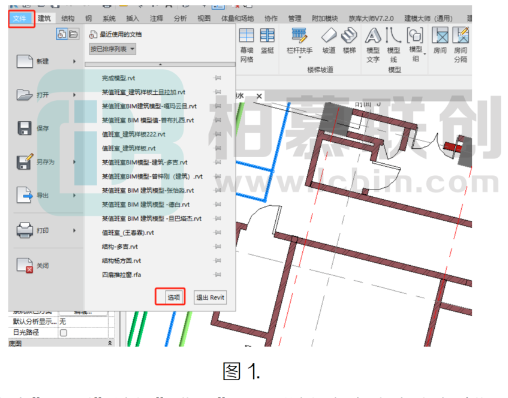Open the Model Group (模型组) dropdown arrow
Screen dimensions: 508x398
pos(425,54)
